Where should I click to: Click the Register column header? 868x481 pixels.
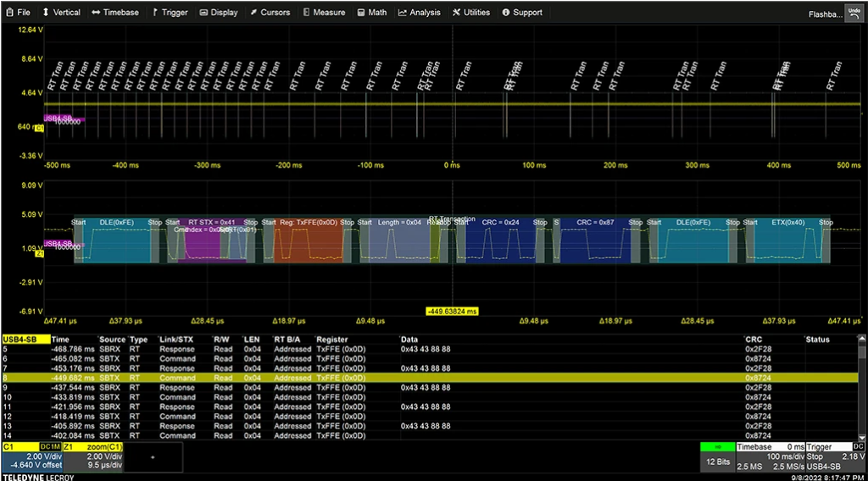point(332,340)
